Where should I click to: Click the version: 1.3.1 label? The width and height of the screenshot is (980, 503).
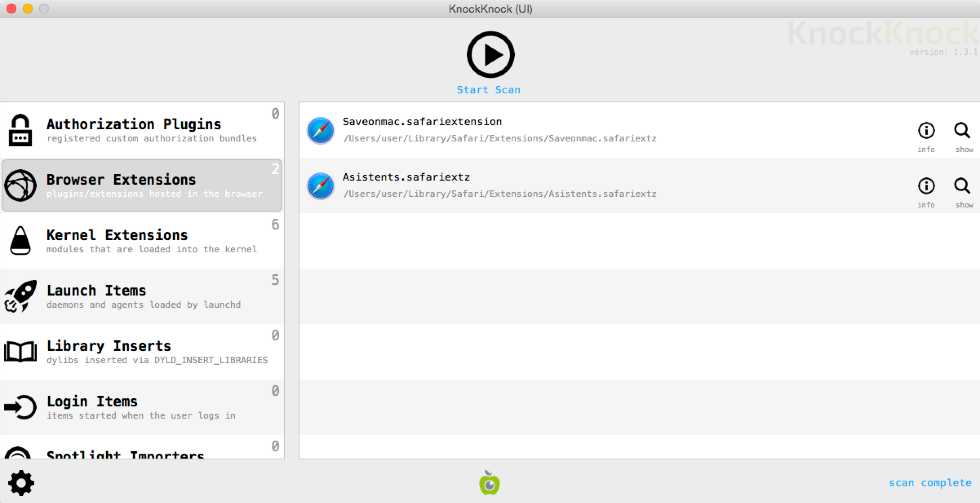click(x=944, y=52)
